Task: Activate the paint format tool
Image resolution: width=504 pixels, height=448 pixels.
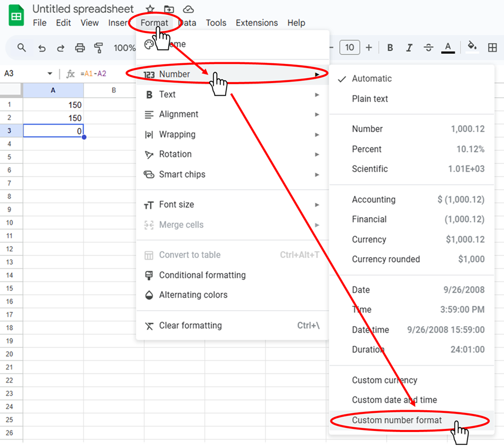Action: point(98,48)
